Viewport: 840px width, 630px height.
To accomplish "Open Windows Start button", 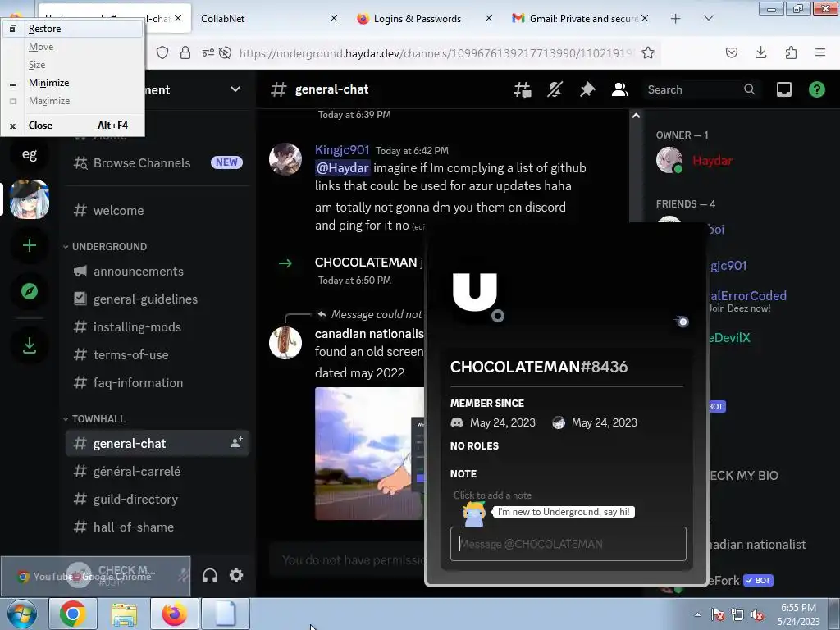I will (x=21, y=614).
